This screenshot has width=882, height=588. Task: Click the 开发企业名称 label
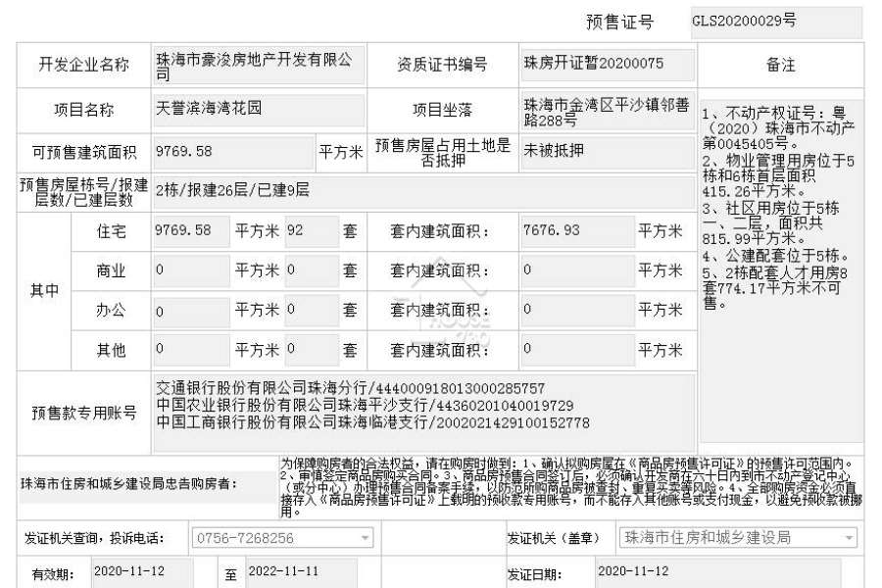point(84,65)
